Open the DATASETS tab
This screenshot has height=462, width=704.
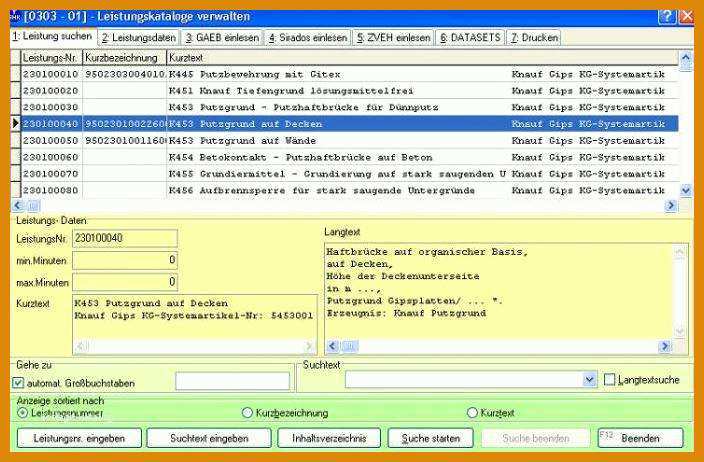tap(470, 38)
